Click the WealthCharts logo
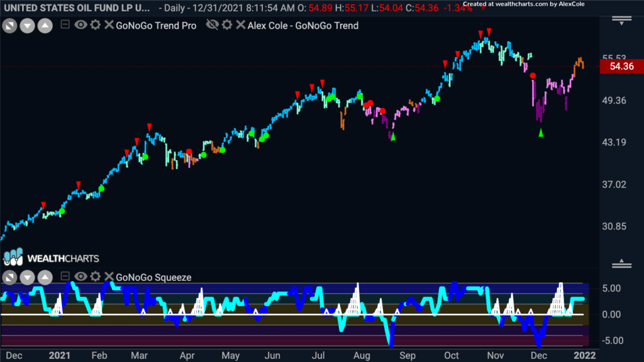The height and width of the screenshot is (362, 644). click(52, 257)
